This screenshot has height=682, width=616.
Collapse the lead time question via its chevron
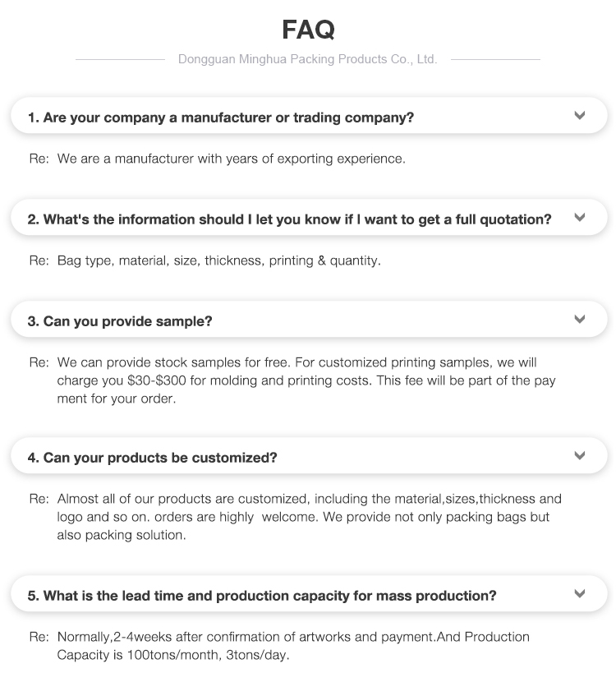point(580,594)
